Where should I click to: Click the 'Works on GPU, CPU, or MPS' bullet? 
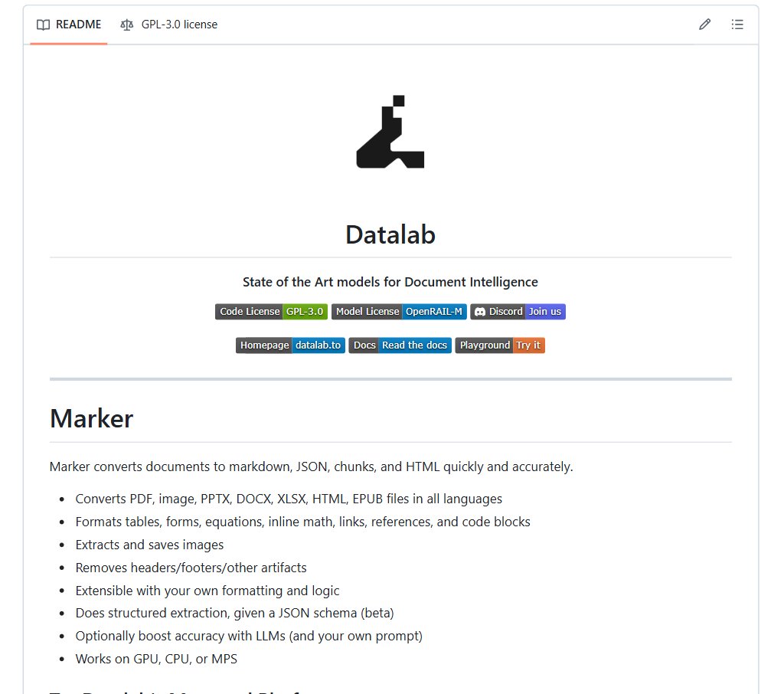156,659
